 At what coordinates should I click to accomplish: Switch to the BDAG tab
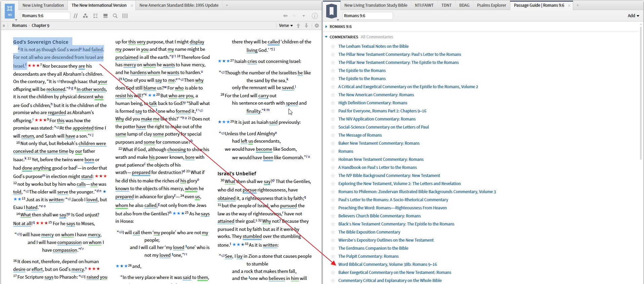click(x=464, y=5)
